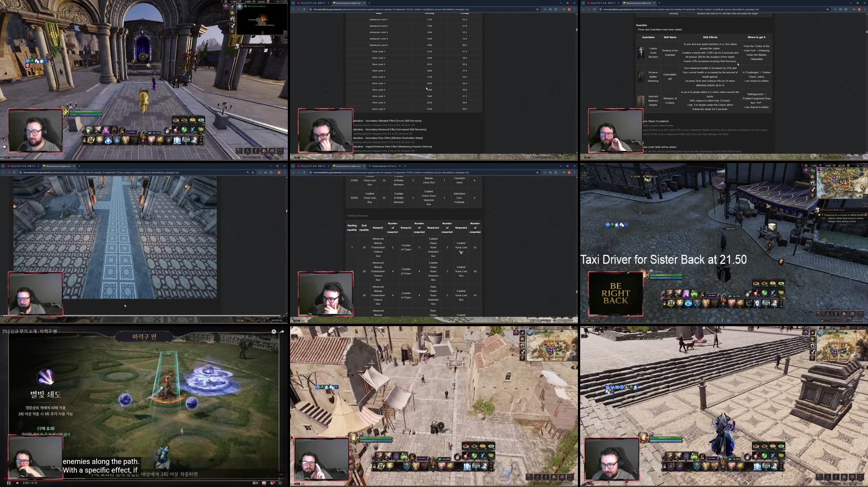Toggle captions on the Korean video player

[264, 483]
